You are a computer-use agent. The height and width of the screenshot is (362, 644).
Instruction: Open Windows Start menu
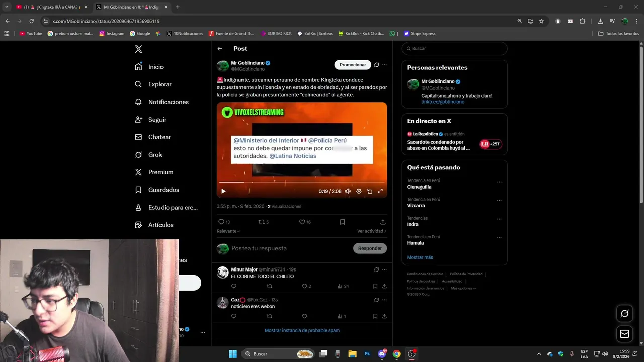(233, 354)
